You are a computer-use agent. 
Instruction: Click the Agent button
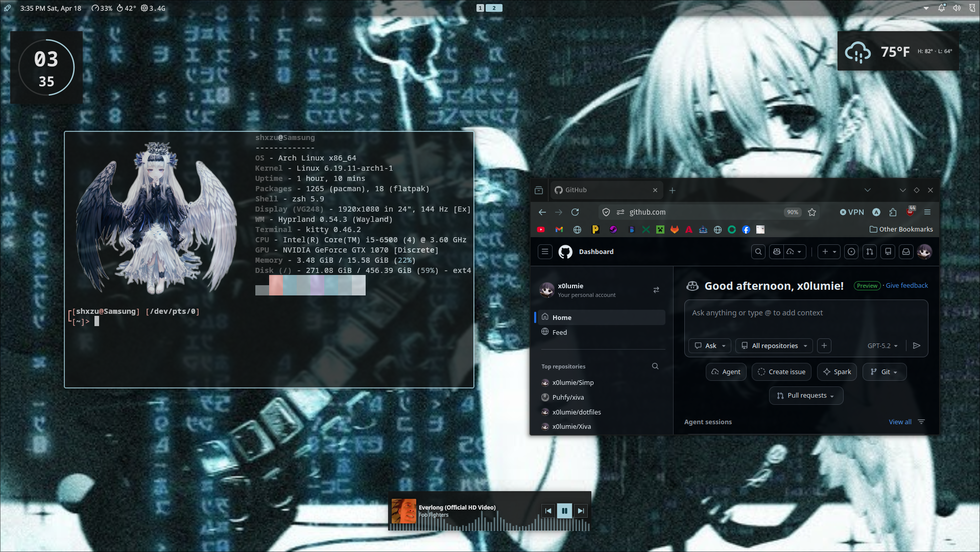[726, 372]
